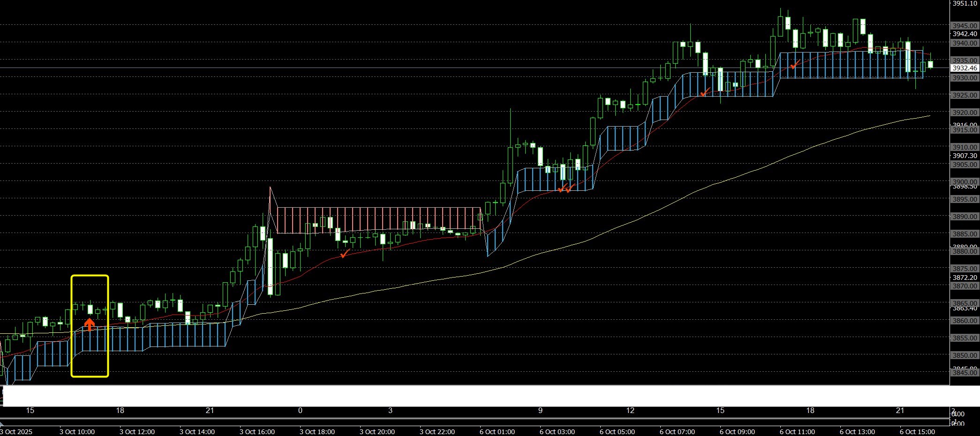
Task: Click the 6 Oct 15:00 time label
Action: click(917, 432)
